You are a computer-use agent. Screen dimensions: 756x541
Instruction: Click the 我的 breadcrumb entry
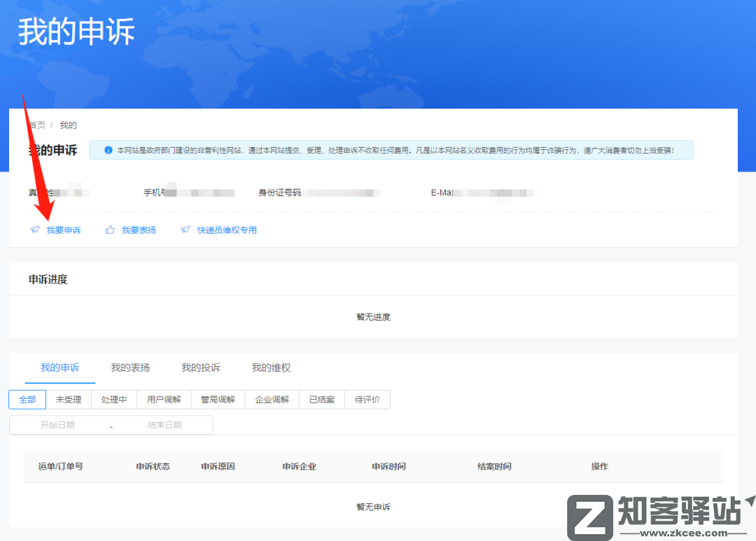pyautogui.click(x=68, y=125)
